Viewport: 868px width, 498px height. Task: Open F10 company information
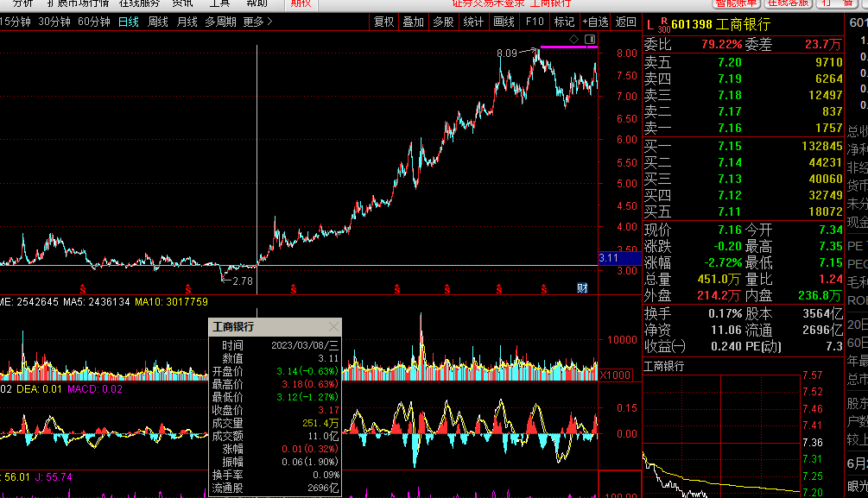(535, 22)
